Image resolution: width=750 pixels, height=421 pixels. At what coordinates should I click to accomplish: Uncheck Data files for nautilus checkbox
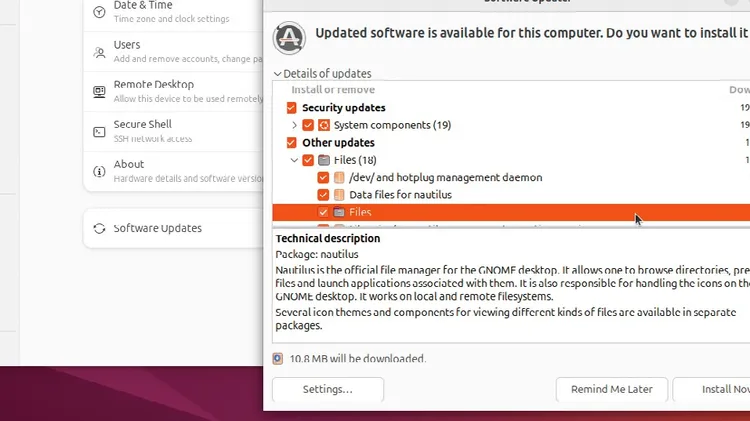[323, 195]
